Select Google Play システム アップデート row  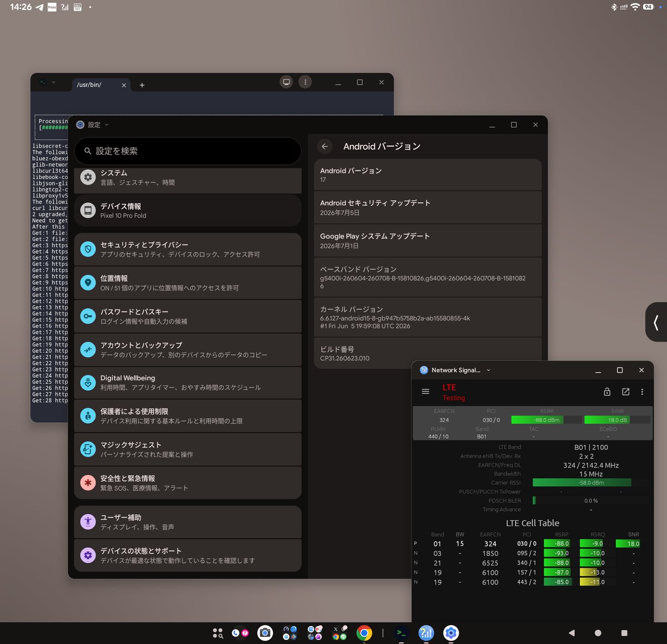pyautogui.click(x=427, y=240)
